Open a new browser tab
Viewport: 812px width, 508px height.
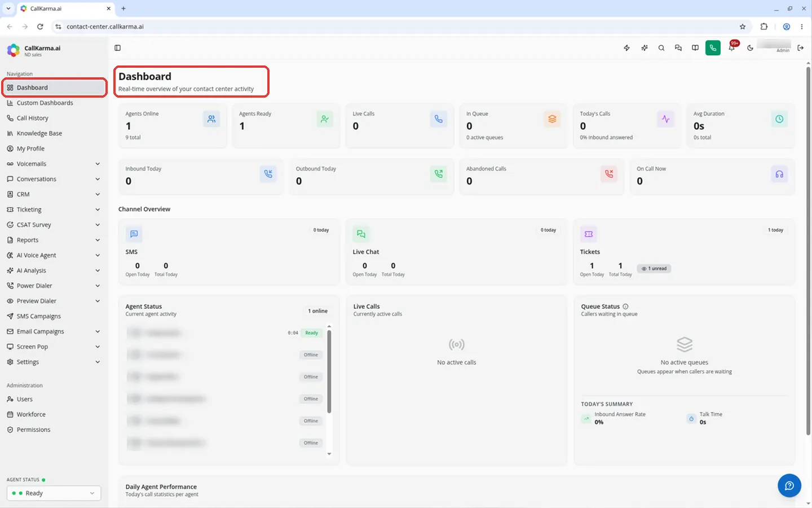coord(123,8)
